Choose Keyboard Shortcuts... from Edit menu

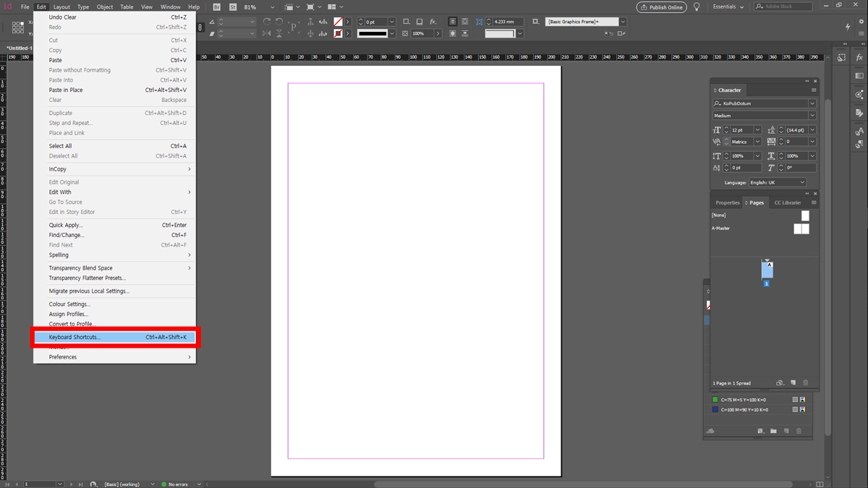point(114,337)
